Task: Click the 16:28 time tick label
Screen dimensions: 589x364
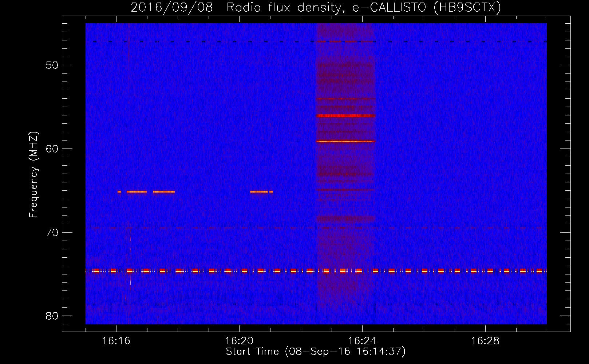Action: coord(485,341)
